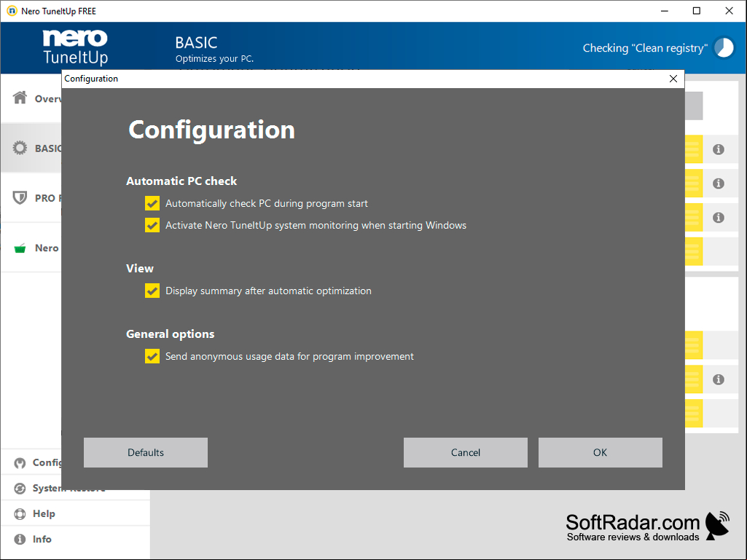
Task: Toggle system monitoring when starting Windows checkbox
Action: 152,225
